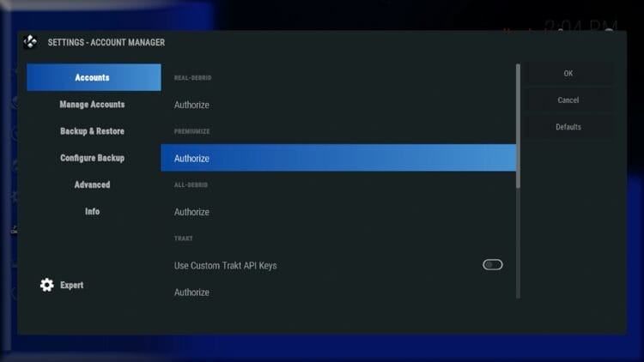This screenshot has height=362, width=644.
Task: Authorize the Real-Debrid account
Action: click(338, 105)
